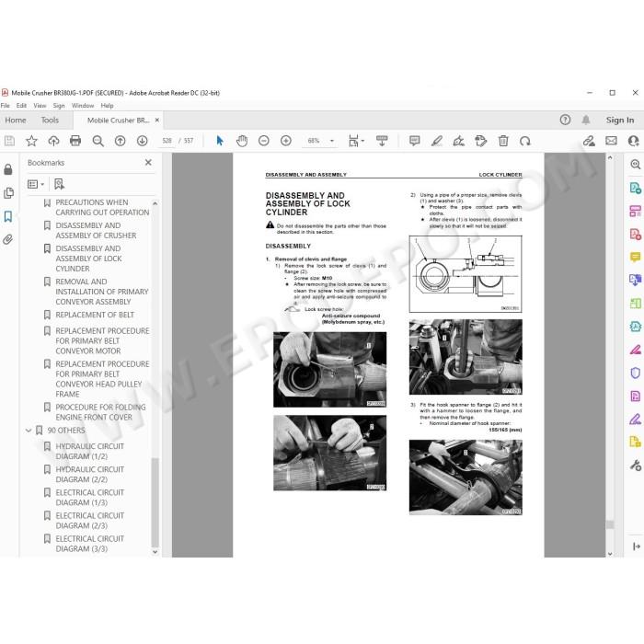
Task: Collapse the 90 OTHERS bookmark group
Action: point(29,431)
